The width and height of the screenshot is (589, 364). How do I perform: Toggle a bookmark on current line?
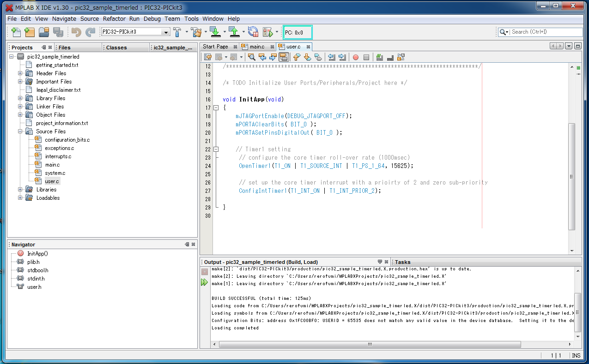tap(318, 57)
